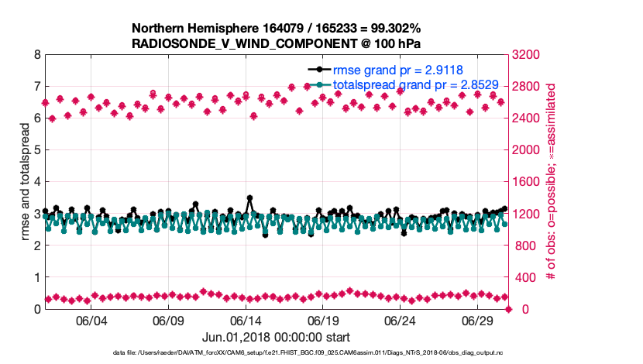The height and width of the screenshot is (364, 643).
Task: Click the x-axis tick label '06/09'
Action: (x=168, y=321)
